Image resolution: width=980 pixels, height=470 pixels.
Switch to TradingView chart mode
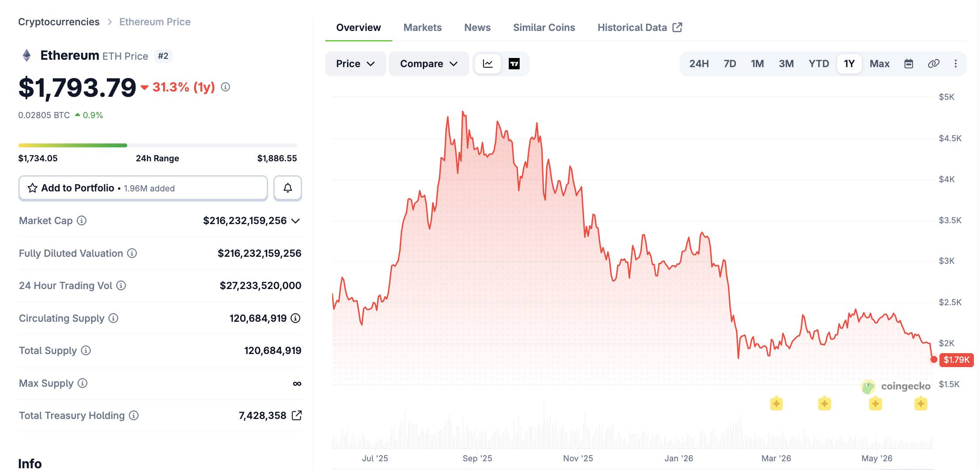point(514,64)
